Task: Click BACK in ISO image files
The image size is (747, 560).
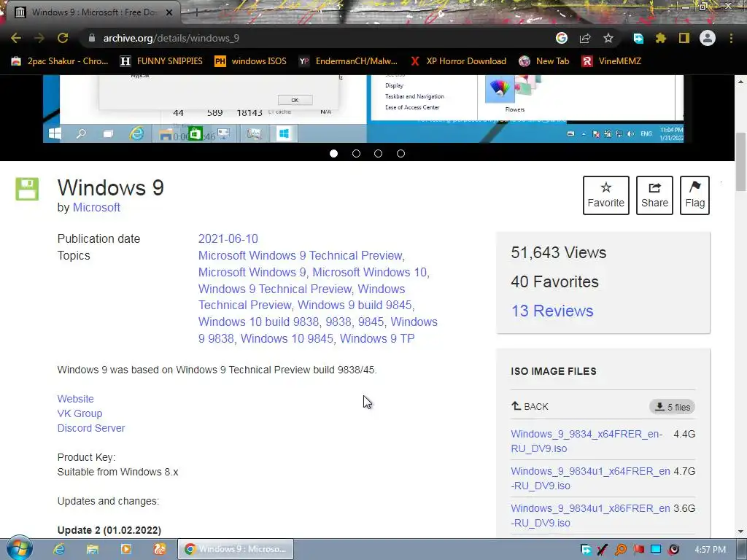Action: pyautogui.click(x=530, y=407)
